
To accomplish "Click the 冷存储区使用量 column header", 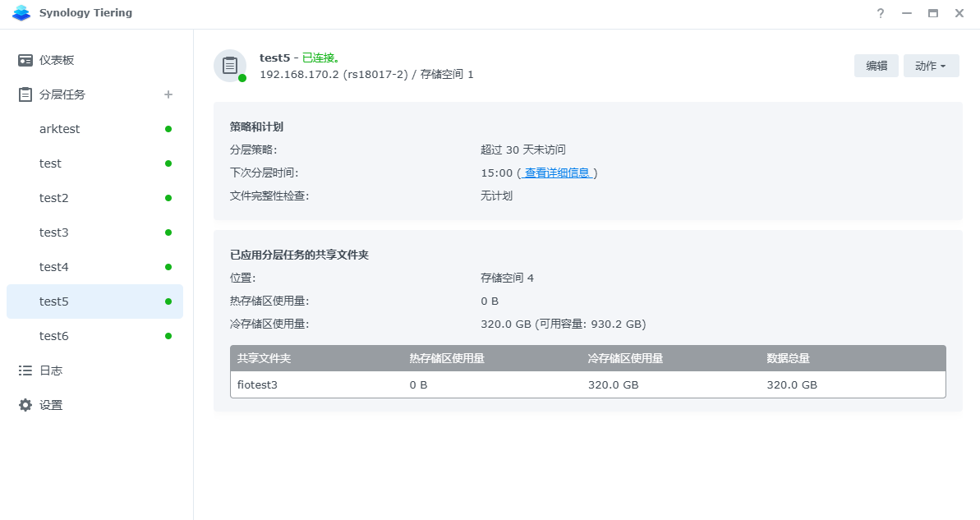I will tap(625, 358).
